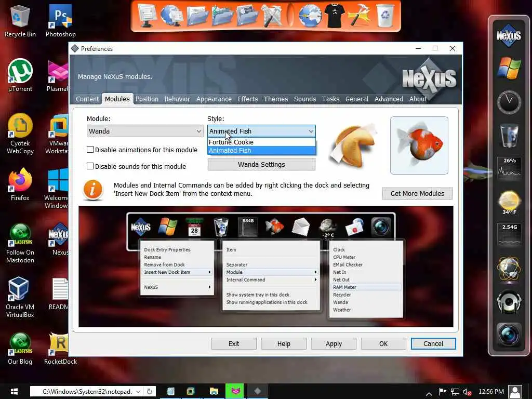532x399 pixels.
Task: Open Wanda Settings
Action: [x=261, y=165]
